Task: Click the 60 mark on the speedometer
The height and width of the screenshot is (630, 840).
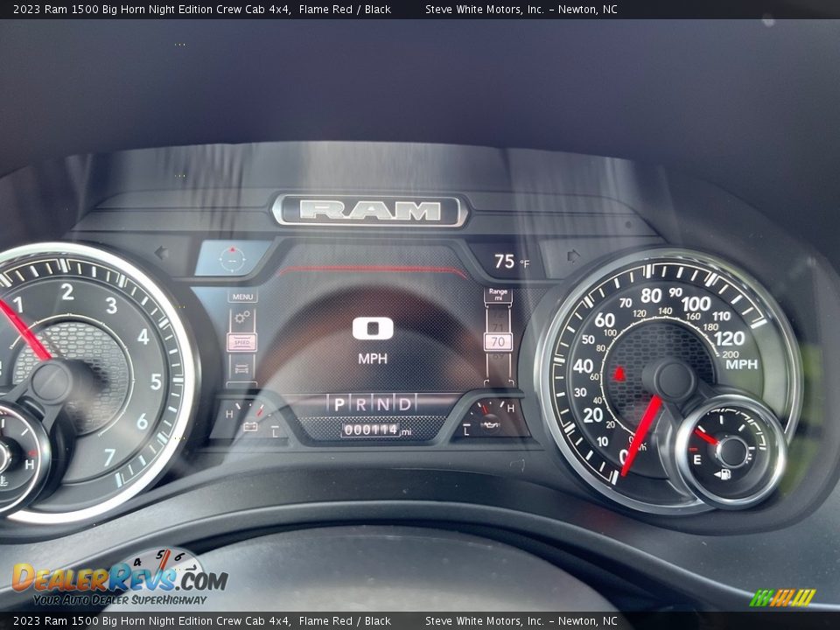Action: click(605, 320)
